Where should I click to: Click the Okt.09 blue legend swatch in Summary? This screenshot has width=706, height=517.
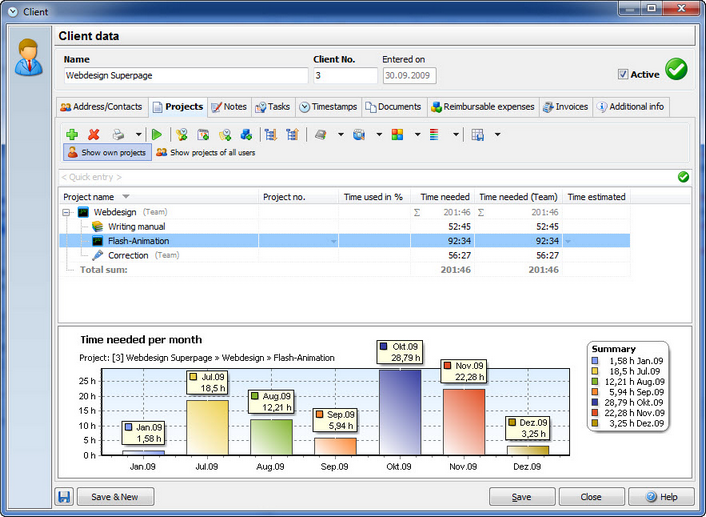[x=595, y=402]
